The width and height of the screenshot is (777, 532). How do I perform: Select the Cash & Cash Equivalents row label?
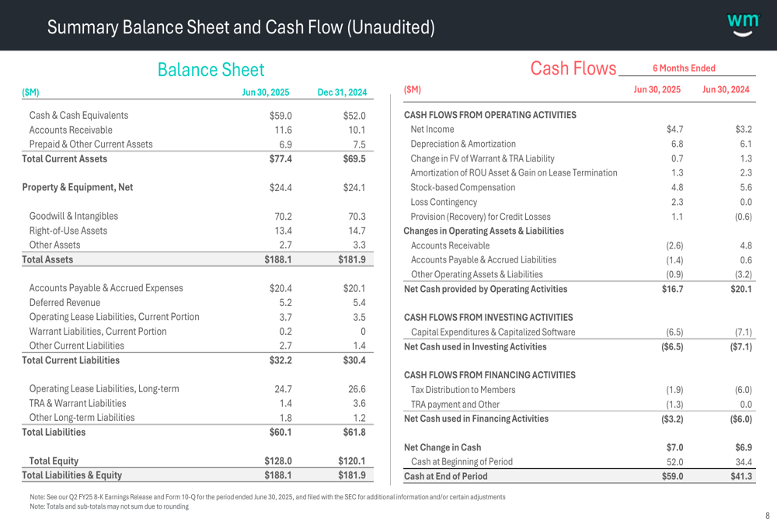(78, 116)
